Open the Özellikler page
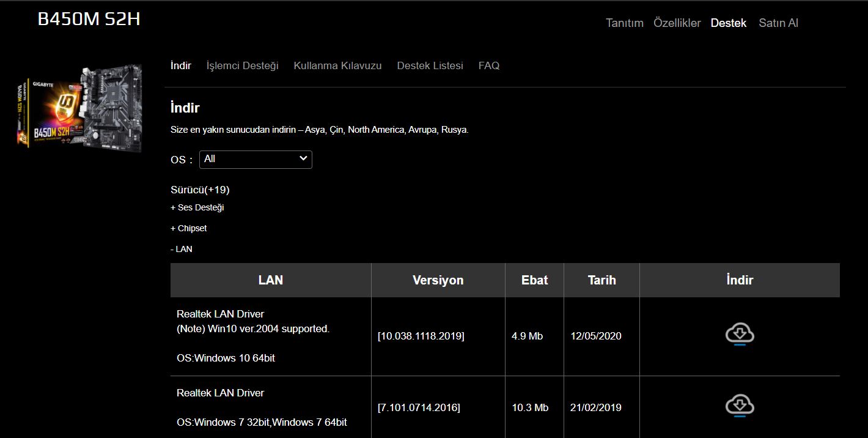Image resolution: width=868 pixels, height=438 pixels. [677, 23]
